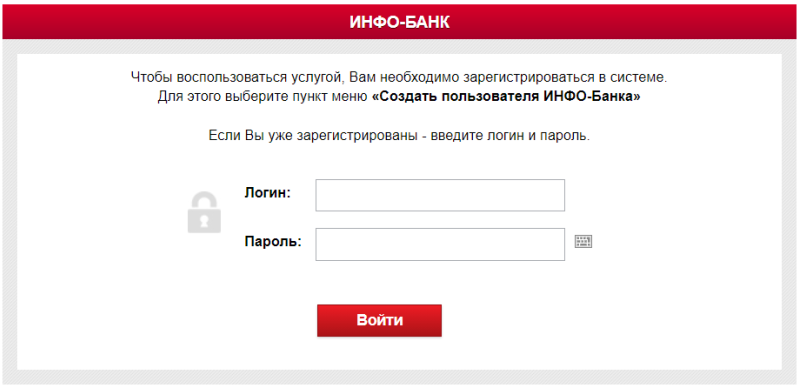Click the words «в системе» in first sentence
Screen dimensions: 800x388
pos(633,78)
